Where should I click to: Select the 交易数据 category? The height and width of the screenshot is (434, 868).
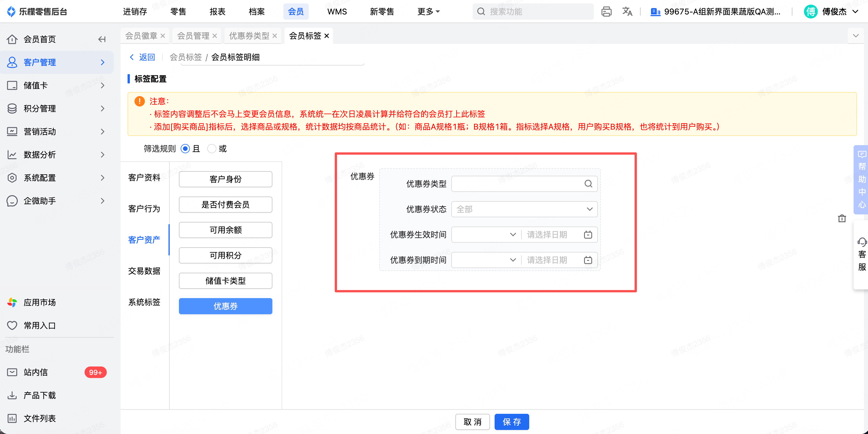point(144,271)
